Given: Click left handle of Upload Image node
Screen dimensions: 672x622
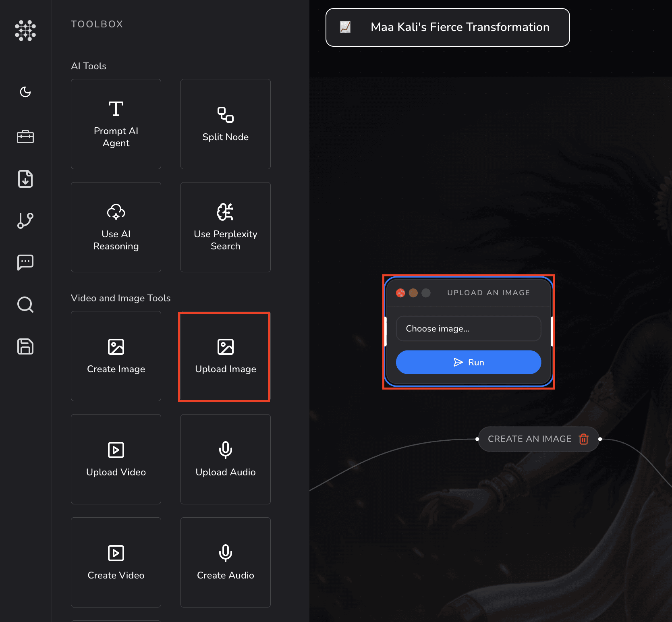Looking at the screenshot, I should coord(386,332).
